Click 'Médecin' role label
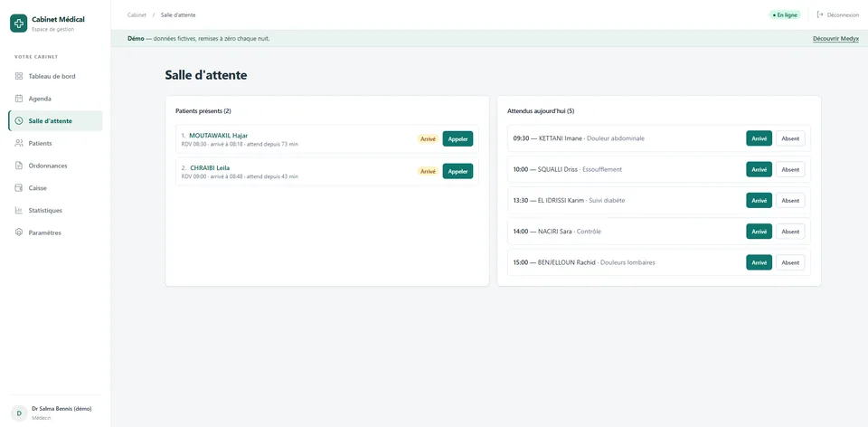Screen dimensions: 868x427 click(41, 418)
